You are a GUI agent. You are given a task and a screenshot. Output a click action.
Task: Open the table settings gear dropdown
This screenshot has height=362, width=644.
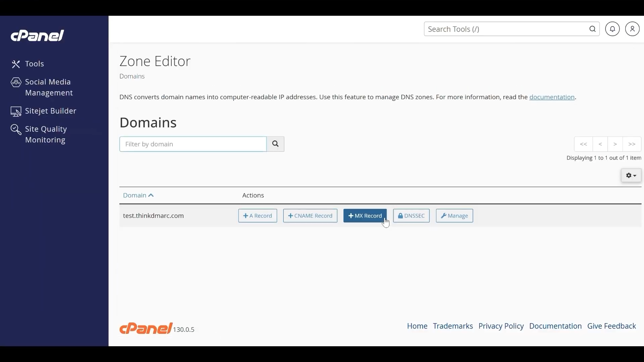click(631, 175)
